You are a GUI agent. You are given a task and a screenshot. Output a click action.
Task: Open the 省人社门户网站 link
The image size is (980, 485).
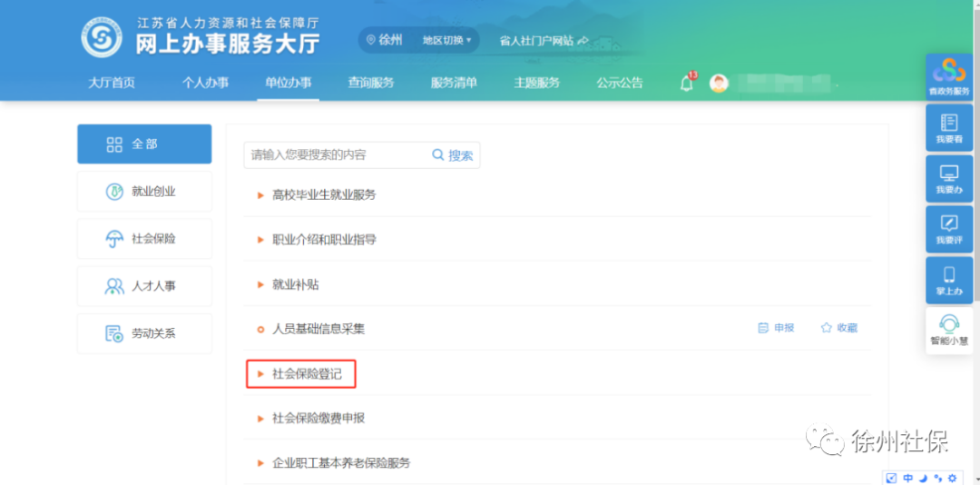click(543, 40)
